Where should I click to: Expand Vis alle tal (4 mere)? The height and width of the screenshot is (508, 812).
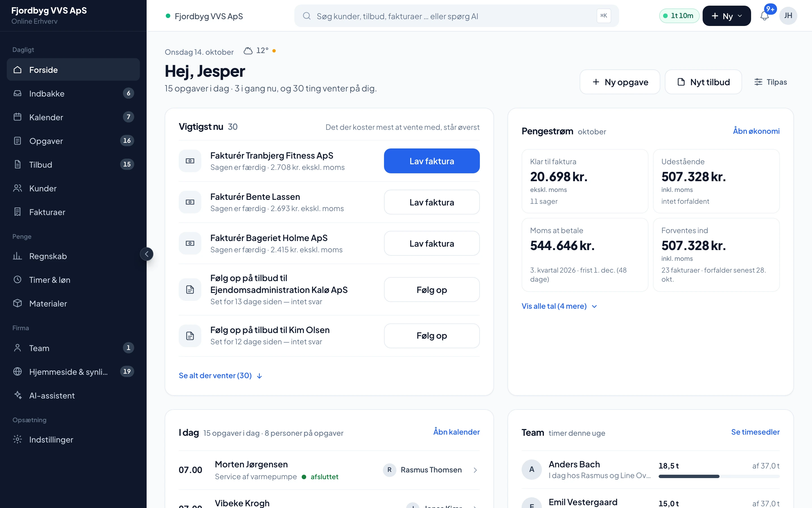(559, 306)
